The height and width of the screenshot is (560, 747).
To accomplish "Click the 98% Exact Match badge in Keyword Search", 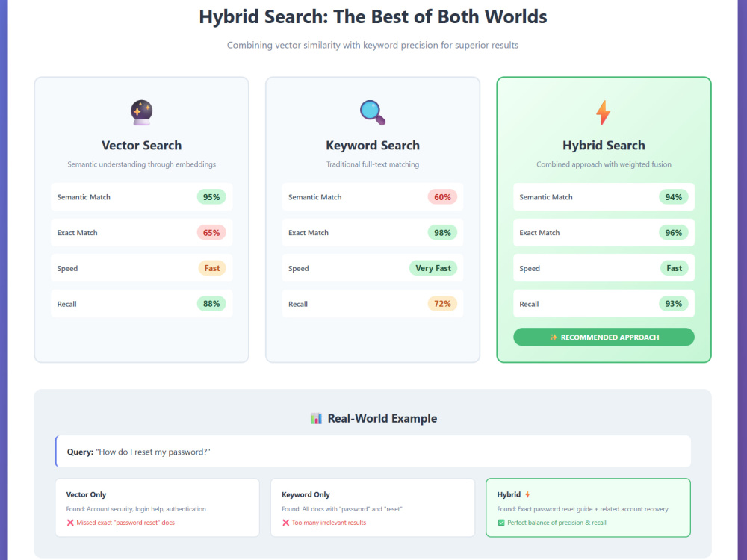I will point(442,233).
